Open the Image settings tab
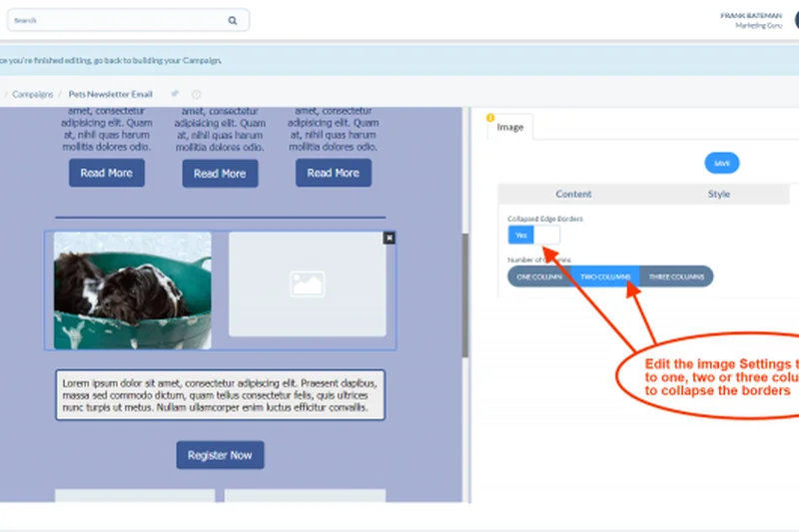 [x=510, y=128]
